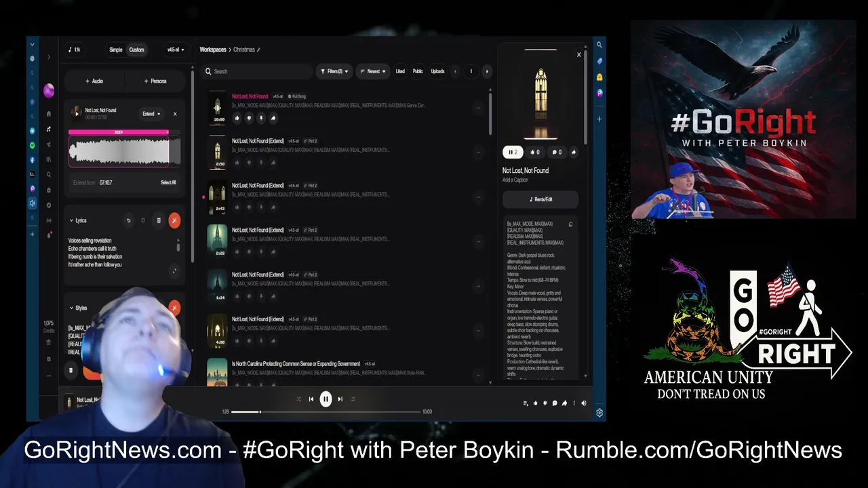Click the pink KEEP range bar
This screenshot has width=868, height=488.
(x=119, y=132)
